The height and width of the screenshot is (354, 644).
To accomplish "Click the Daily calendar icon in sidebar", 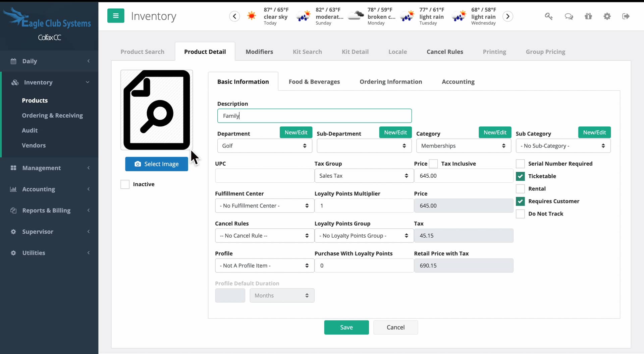I will click(13, 61).
